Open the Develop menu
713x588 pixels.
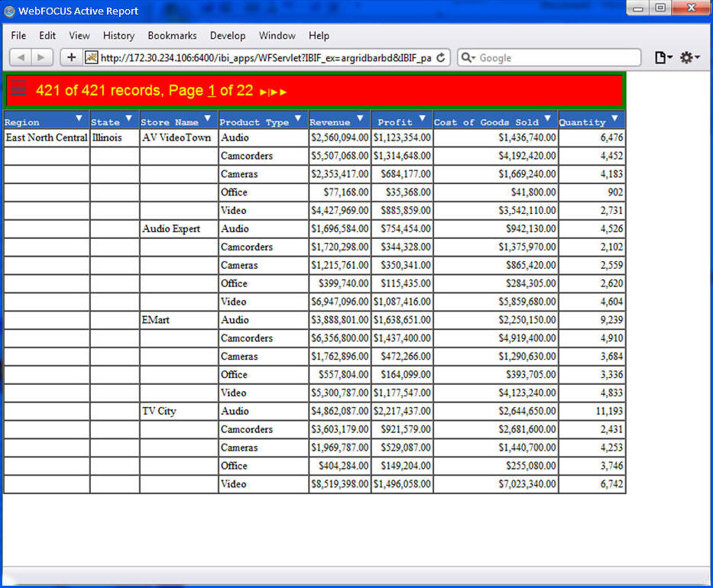tap(228, 35)
